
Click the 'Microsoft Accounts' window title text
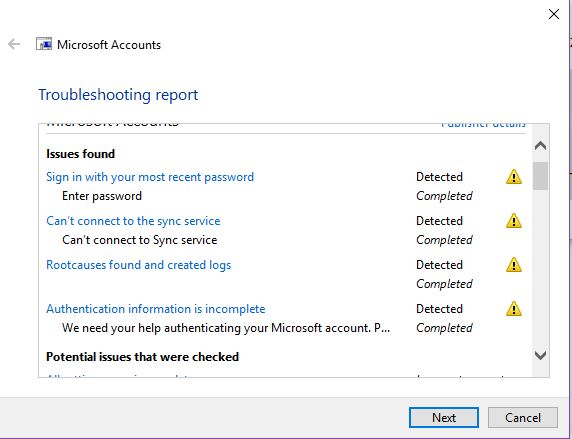pyautogui.click(x=109, y=45)
